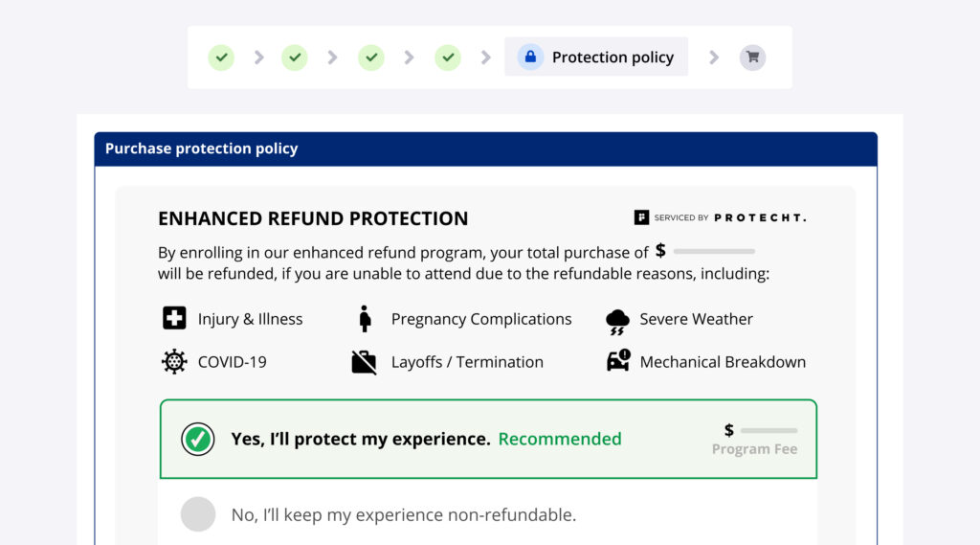
Task: Go to the second completed checkmark step
Action: coord(295,57)
